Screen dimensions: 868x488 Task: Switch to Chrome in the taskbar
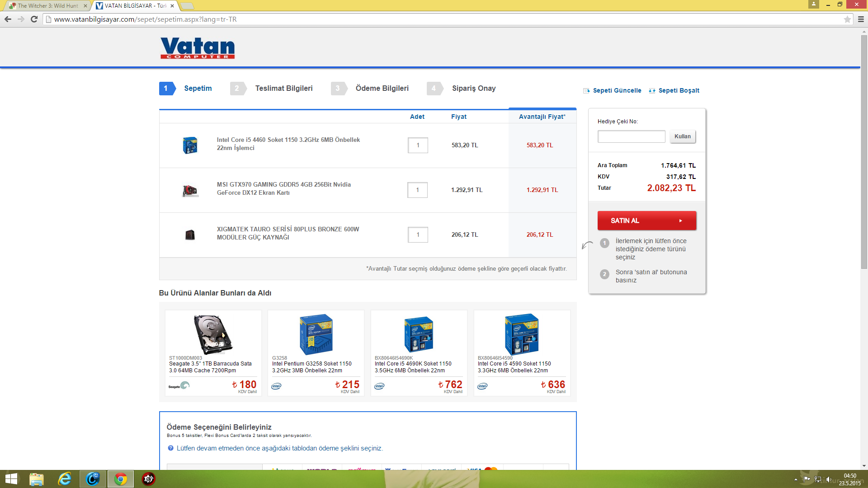[121, 479]
